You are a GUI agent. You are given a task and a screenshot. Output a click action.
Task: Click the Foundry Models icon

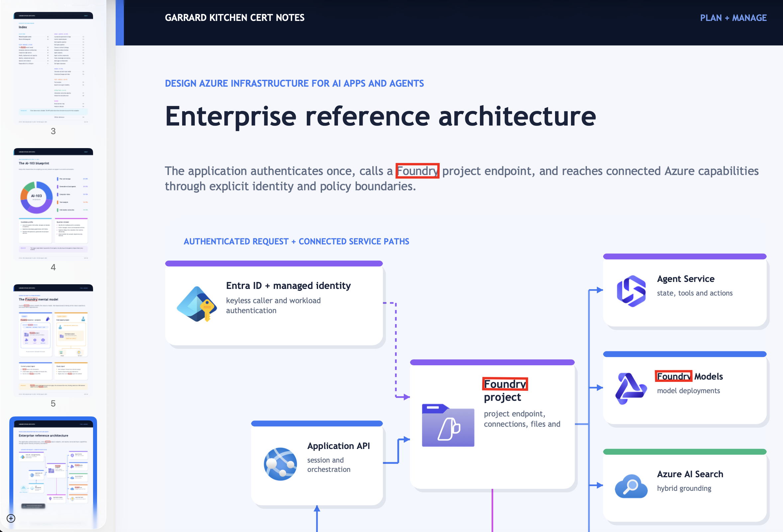pyautogui.click(x=631, y=389)
